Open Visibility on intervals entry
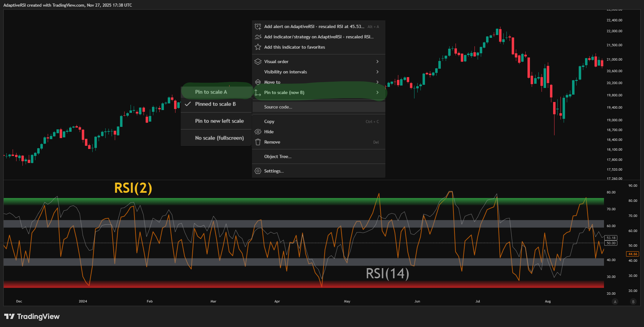 [x=319, y=72]
